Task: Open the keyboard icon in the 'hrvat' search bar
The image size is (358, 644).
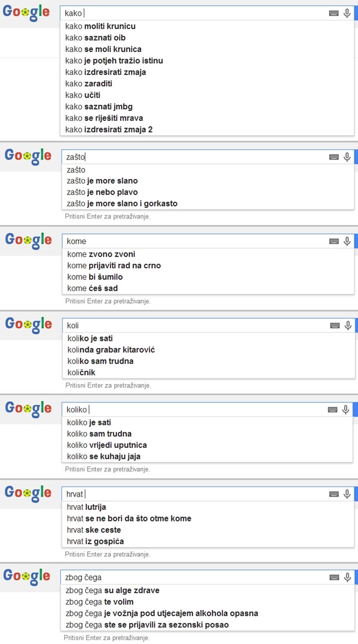Action: pyautogui.click(x=333, y=493)
